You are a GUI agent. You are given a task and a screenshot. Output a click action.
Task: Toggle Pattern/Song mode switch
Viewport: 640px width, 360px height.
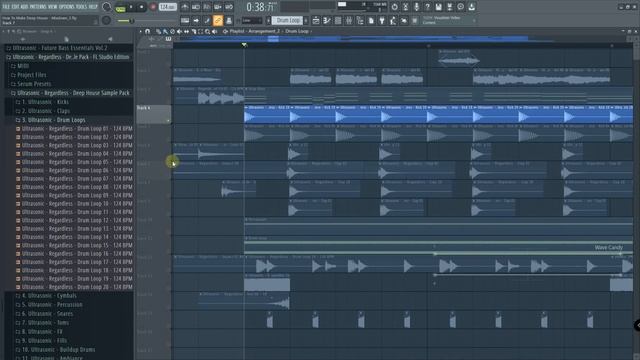click(120, 8)
